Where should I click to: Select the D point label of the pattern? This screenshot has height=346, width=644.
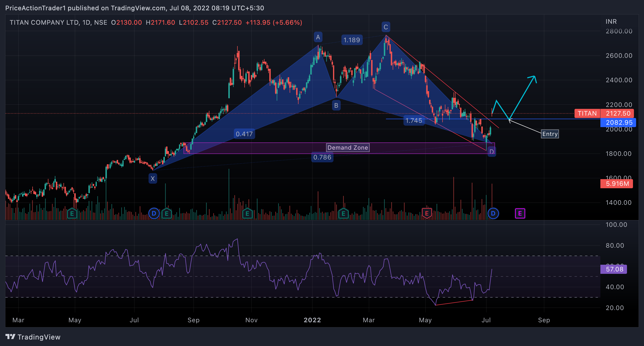[491, 152]
